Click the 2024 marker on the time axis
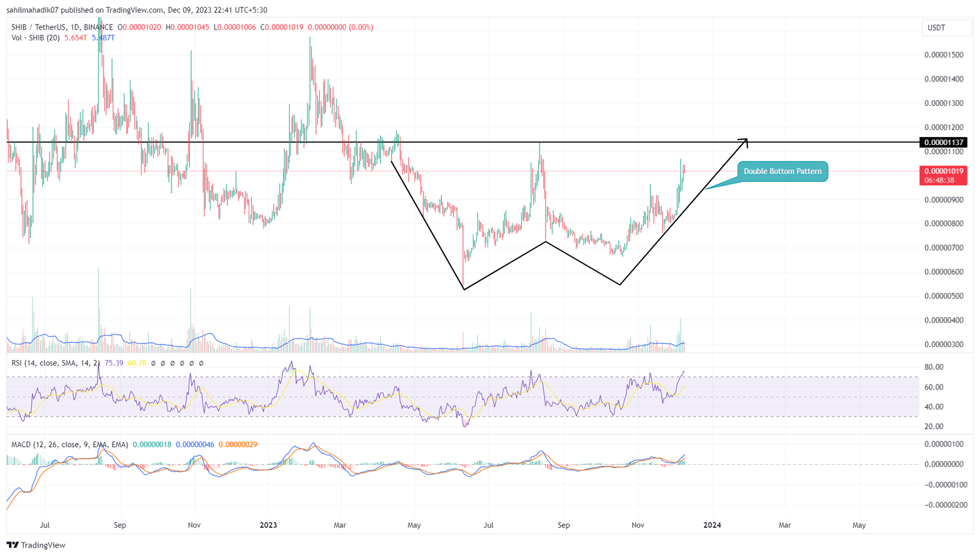The width and height of the screenshot is (980, 556). point(712,525)
